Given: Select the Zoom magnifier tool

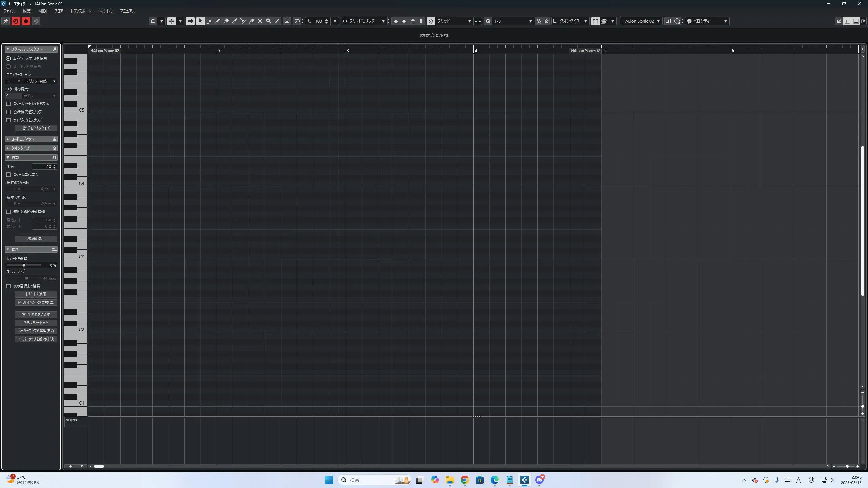Looking at the screenshot, I should (x=269, y=21).
